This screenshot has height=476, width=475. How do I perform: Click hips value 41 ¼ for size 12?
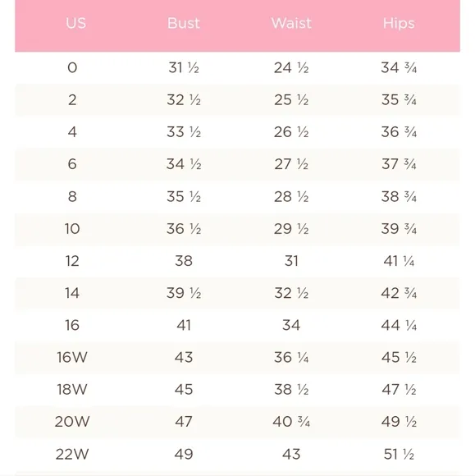[x=399, y=261]
